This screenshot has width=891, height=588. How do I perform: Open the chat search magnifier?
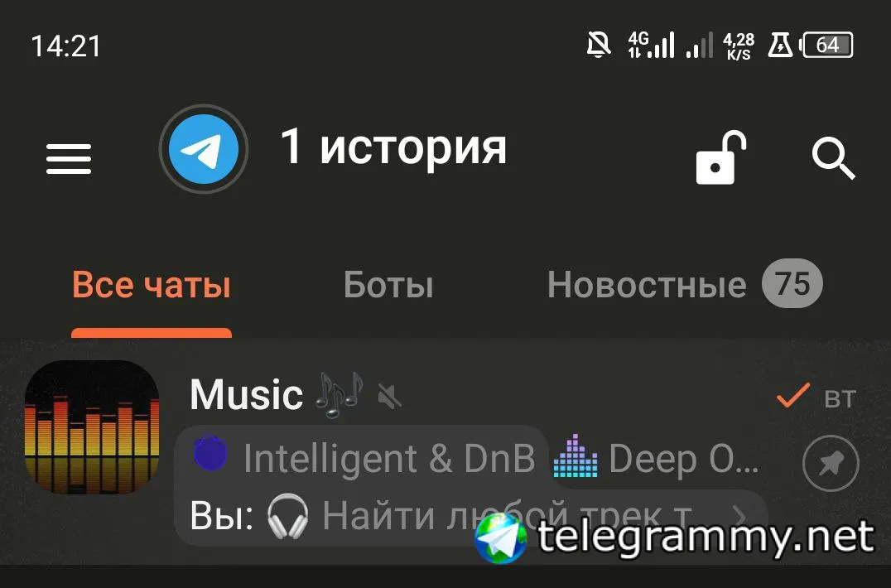[x=833, y=158]
